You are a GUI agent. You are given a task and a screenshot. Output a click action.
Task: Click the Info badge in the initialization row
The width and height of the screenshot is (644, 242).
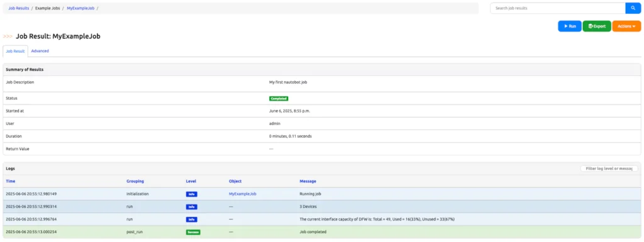click(191, 194)
